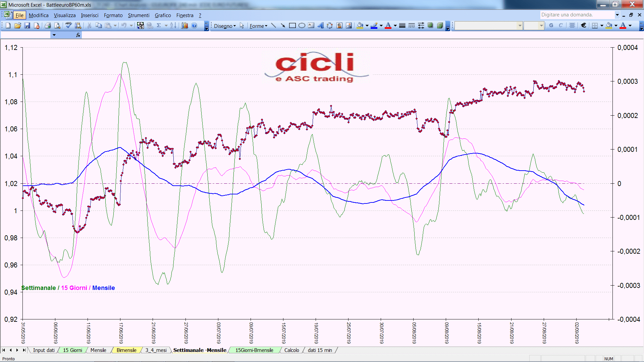The height and width of the screenshot is (362, 644).
Task: Click the Line Style icon
Action: 402,25
